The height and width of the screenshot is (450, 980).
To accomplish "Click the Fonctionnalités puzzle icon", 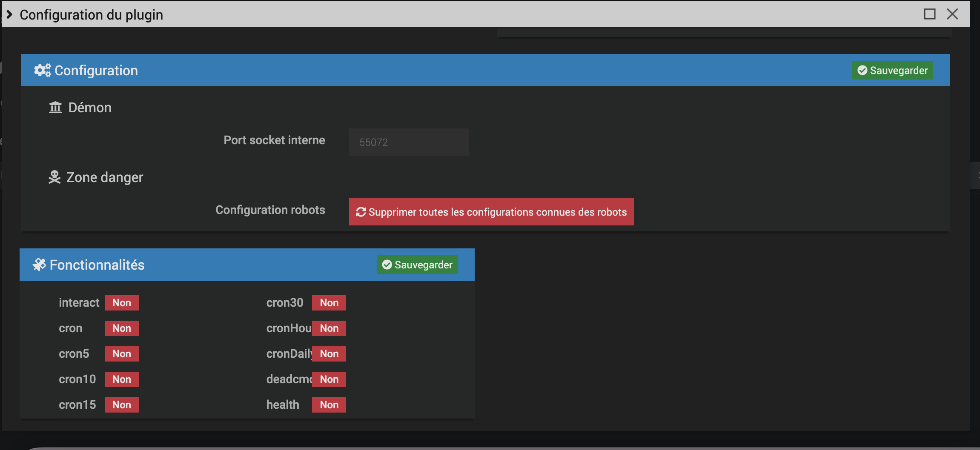I will coord(39,265).
